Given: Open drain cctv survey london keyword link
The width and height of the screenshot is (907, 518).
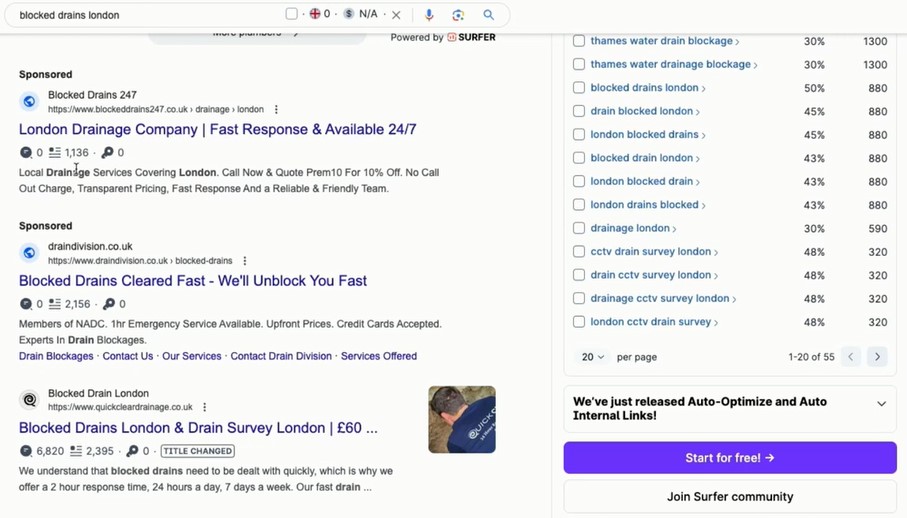Looking at the screenshot, I should pos(651,275).
